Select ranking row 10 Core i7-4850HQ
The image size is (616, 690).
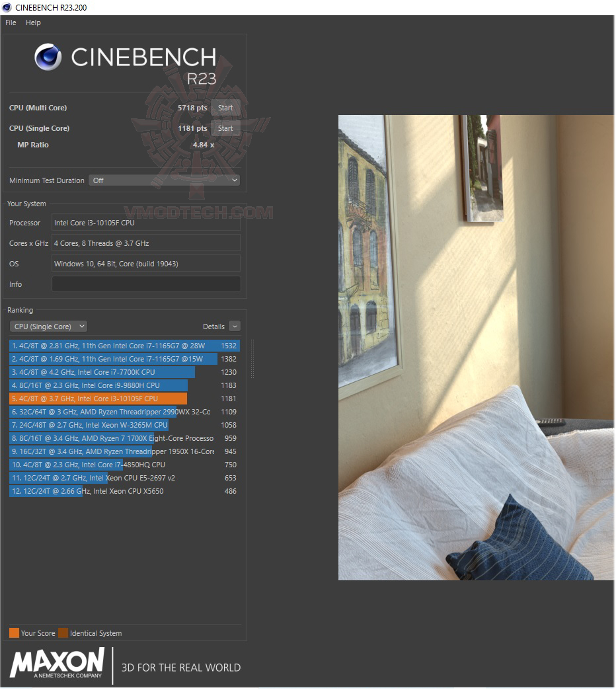(124, 465)
